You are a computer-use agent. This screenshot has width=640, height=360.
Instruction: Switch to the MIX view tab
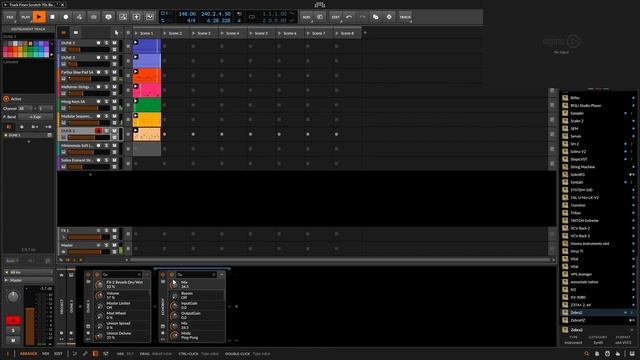(46, 354)
